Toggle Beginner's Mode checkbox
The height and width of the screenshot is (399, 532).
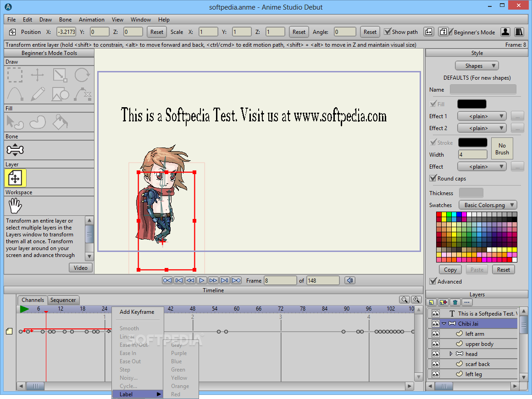point(451,32)
